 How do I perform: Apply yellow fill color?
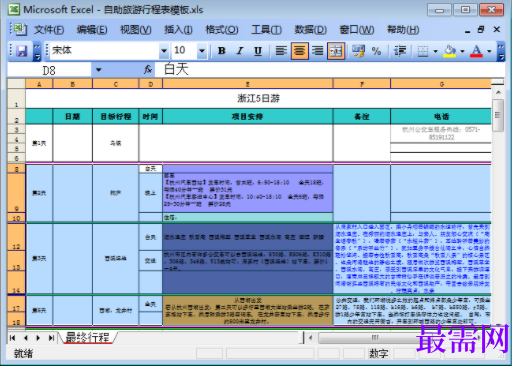pyautogui.click(x=450, y=51)
